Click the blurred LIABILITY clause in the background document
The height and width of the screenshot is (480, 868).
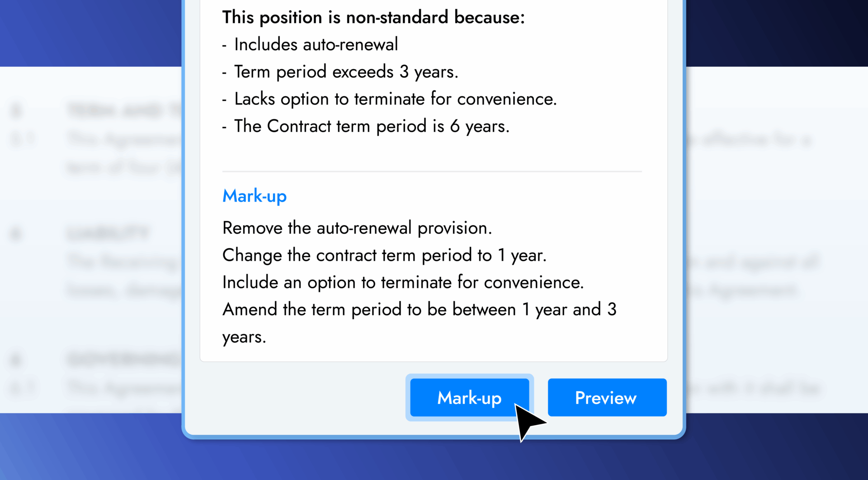(x=108, y=233)
